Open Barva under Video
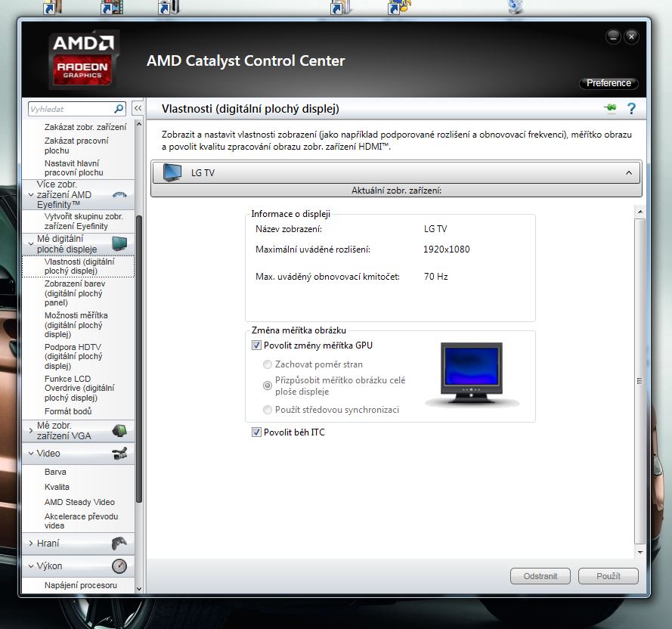 click(x=55, y=472)
